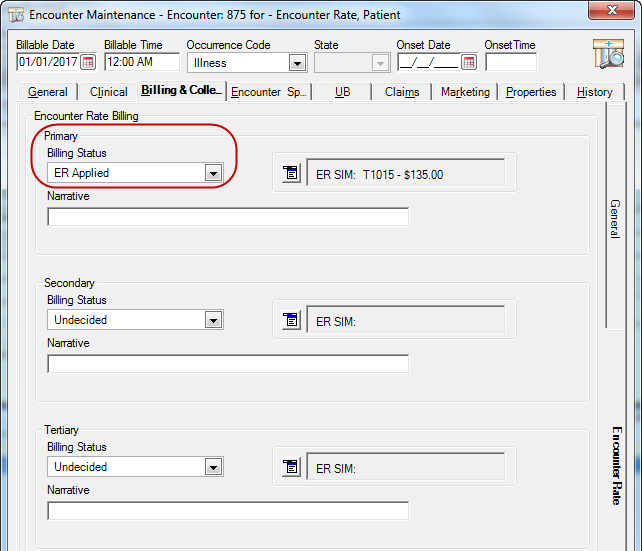
Task: Switch to the Claims tab
Action: coord(402,92)
